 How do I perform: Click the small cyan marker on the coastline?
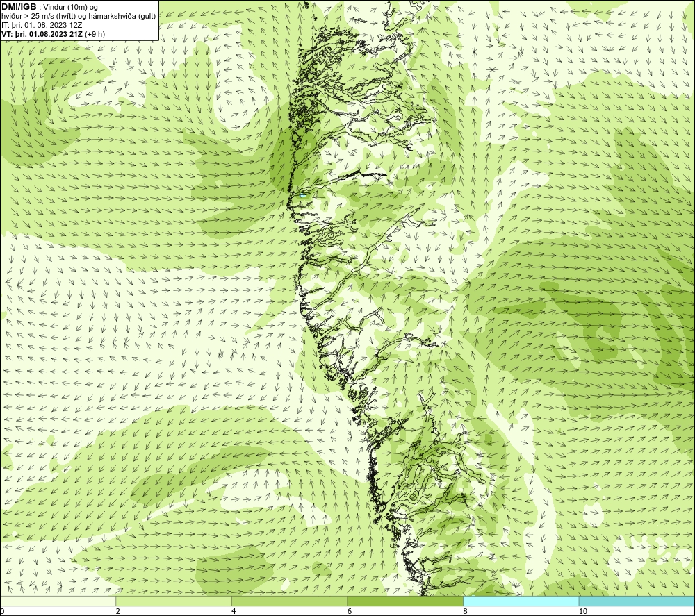click(303, 195)
